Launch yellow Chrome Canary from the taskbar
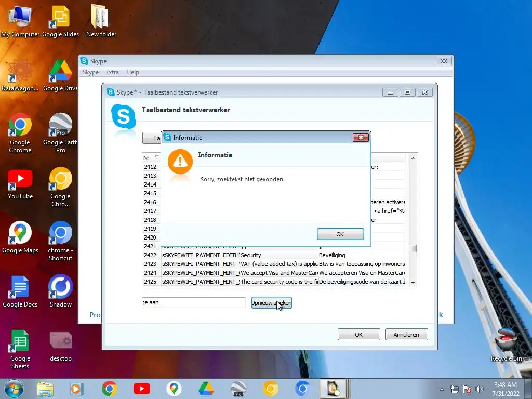Viewport: 532px width, 399px height. coord(270,389)
